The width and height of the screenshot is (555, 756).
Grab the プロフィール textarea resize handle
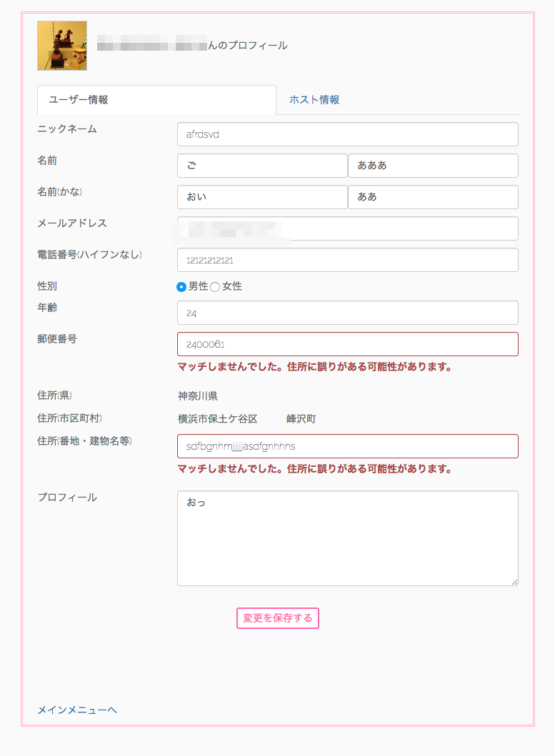(514, 582)
